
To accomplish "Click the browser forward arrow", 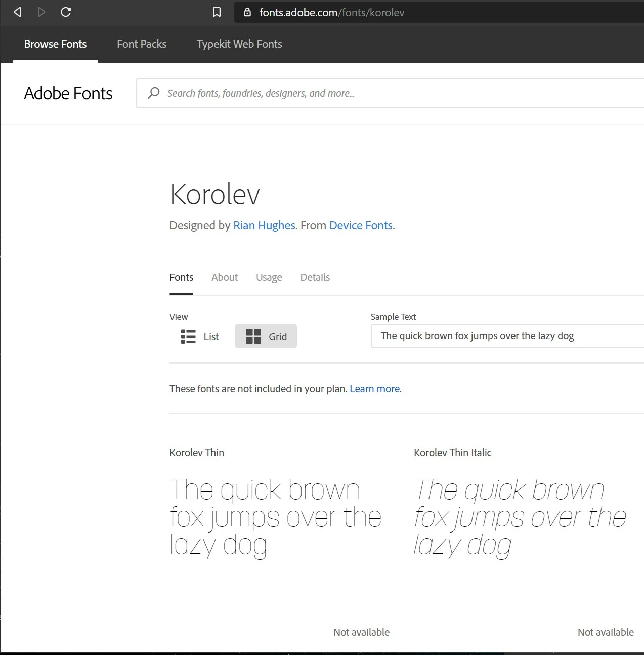I will pyautogui.click(x=41, y=12).
